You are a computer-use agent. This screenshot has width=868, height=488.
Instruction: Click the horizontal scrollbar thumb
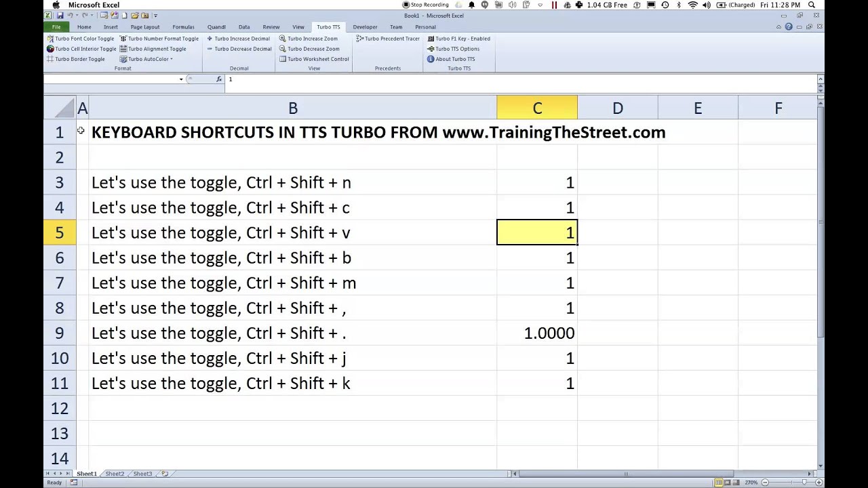pos(626,474)
